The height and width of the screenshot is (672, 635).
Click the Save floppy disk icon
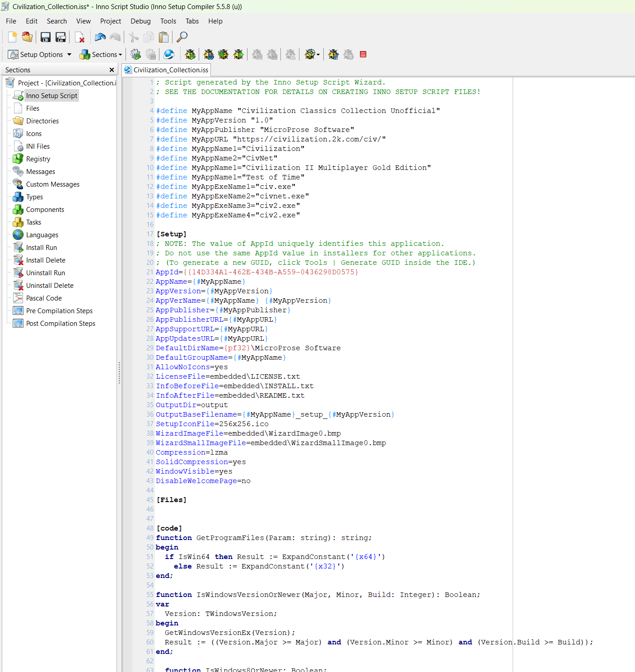click(x=46, y=37)
